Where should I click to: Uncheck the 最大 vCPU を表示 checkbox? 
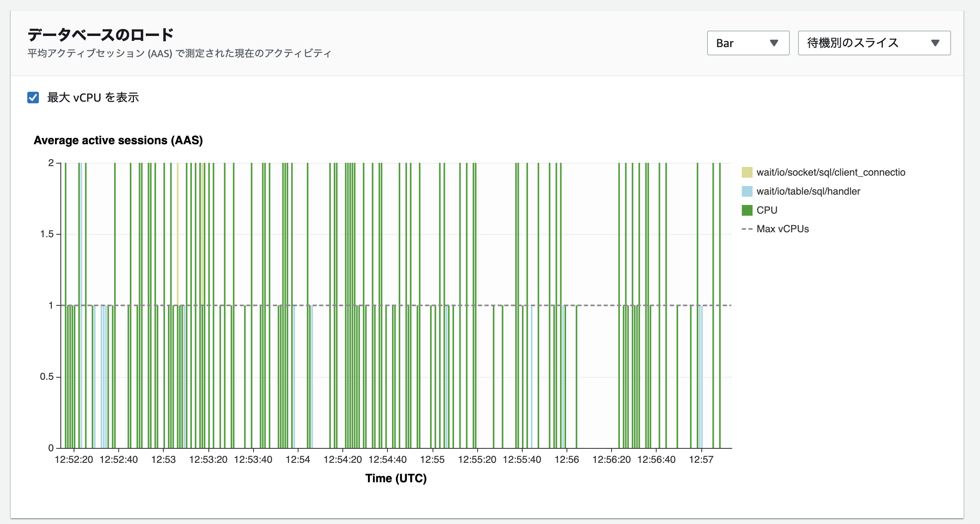(33, 98)
